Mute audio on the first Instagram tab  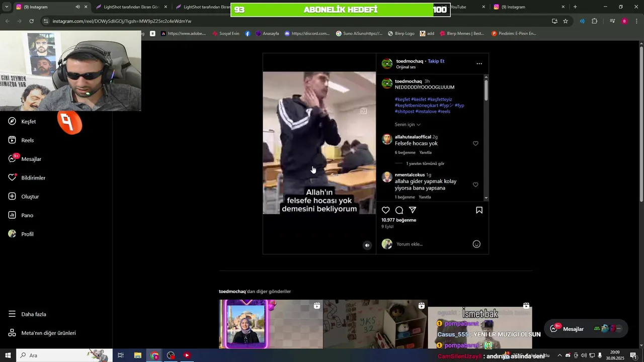(x=77, y=7)
